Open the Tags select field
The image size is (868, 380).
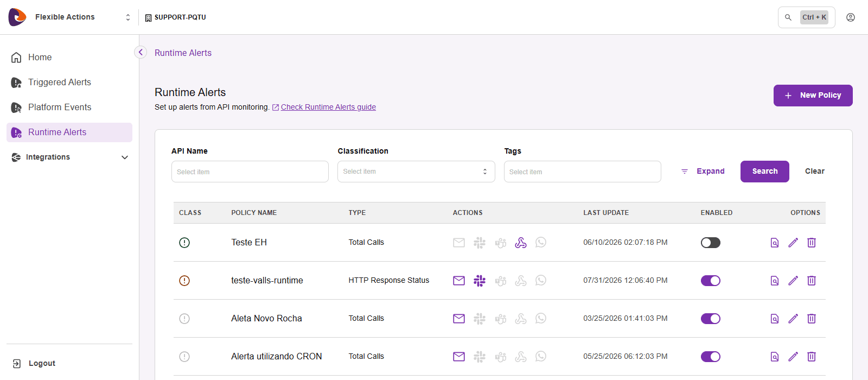point(583,172)
